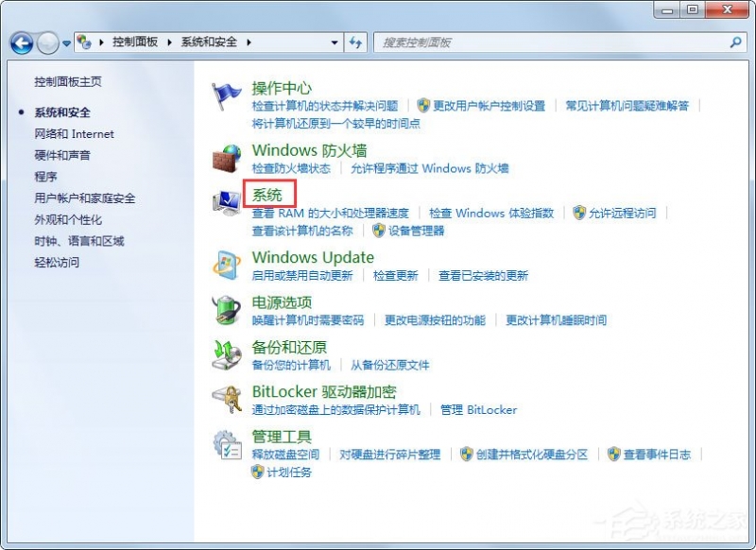756x550 pixels.
Task: Click 常见计算机问题疑难解答 link
Action: [x=627, y=106]
